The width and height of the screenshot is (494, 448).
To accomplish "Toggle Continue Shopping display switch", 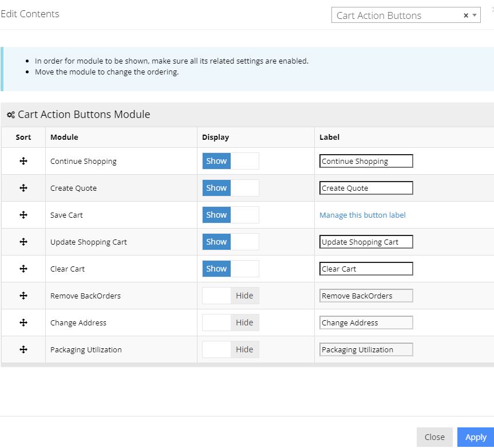I will [231, 161].
